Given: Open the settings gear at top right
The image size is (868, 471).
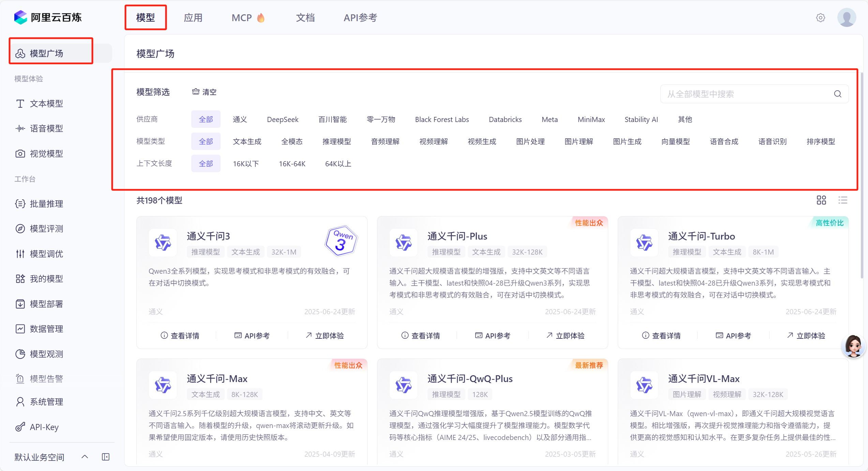Looking at the screenshot, I should pyautogui.click(x=821, y=17).
